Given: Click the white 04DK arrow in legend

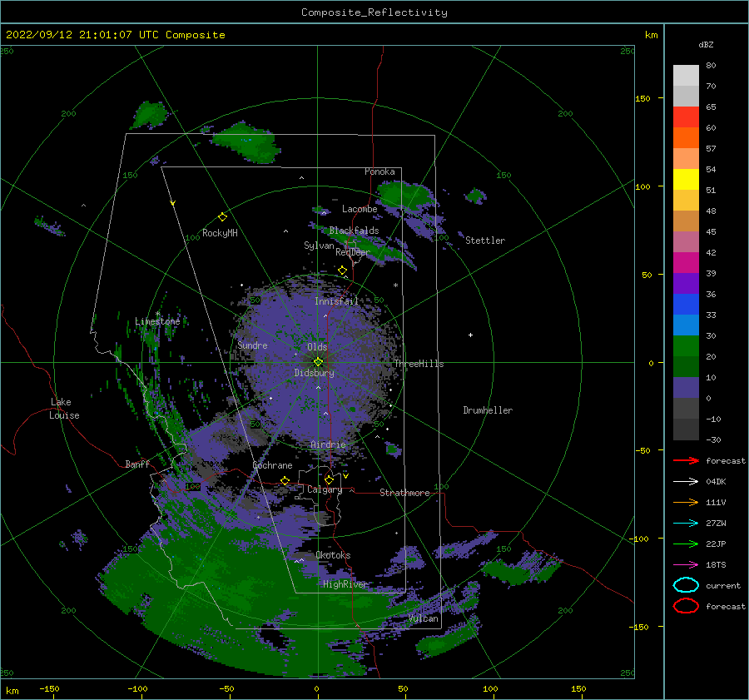Looking at the screenshot, I should point(686,482).
